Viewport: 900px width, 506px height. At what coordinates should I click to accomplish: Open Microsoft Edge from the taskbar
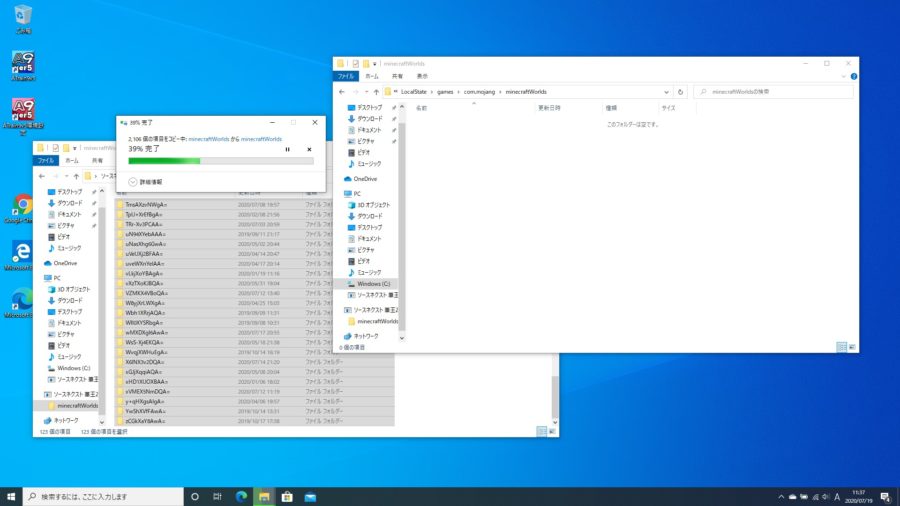(x=241, y=496)
